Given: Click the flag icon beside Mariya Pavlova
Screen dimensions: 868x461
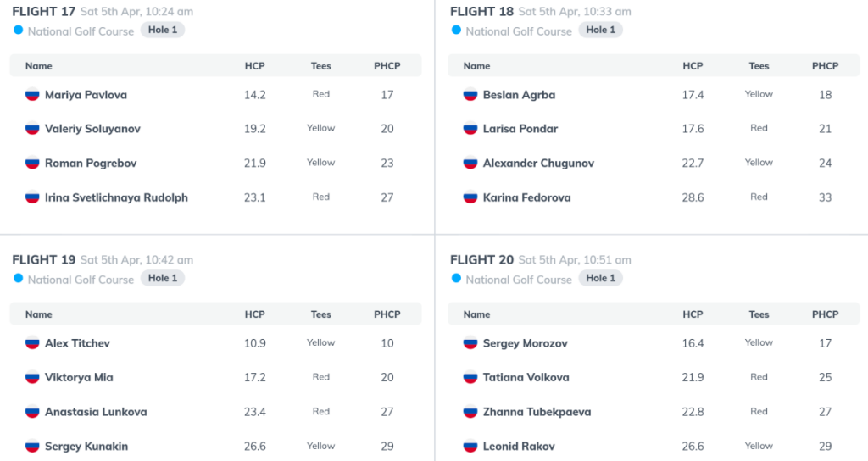Looking at the screenshot, I should coord(32,95).
